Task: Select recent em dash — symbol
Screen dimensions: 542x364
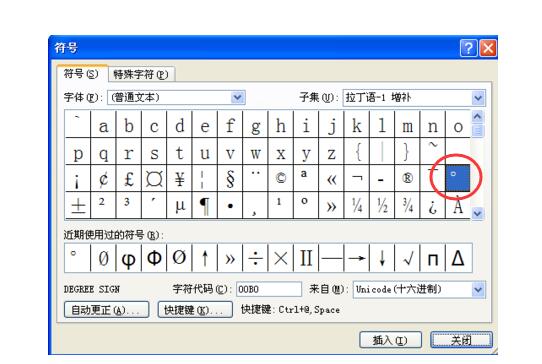Action: pos(331,258)
